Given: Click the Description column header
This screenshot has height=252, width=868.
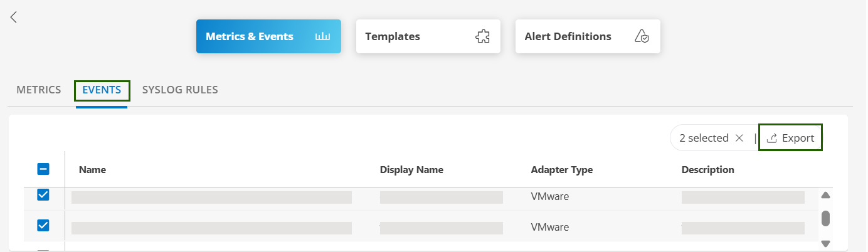Looking at the screenshot, I should pyautogui.click(x=707, y=170).
